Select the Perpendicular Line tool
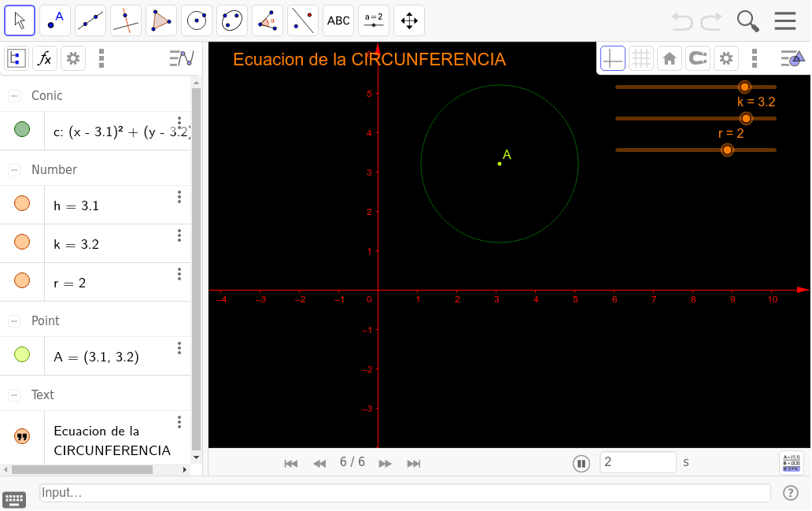The width and height of the screenshot is (812, 511). [126, 20]
